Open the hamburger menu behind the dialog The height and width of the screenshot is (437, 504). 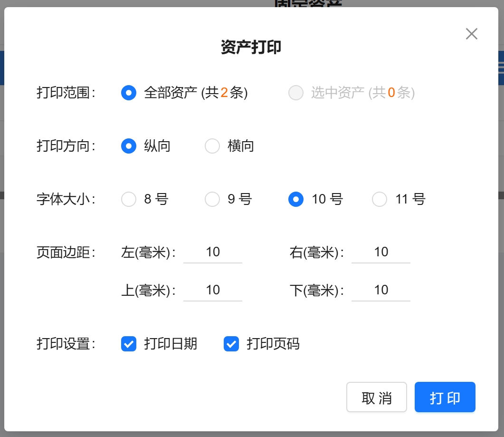point(501,68)
